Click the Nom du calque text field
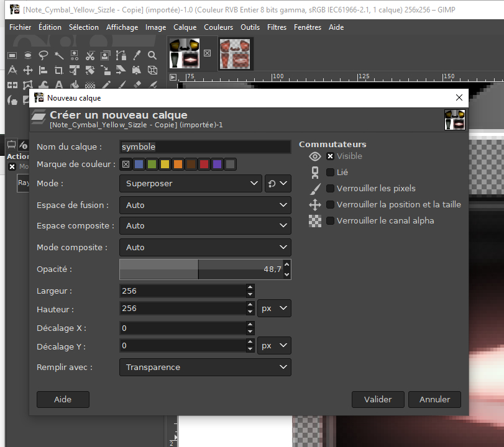Screen dimensions: 504x447 205,147
